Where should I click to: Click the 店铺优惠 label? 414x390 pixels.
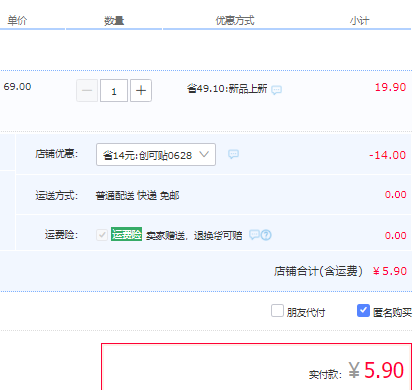(57, 154)
